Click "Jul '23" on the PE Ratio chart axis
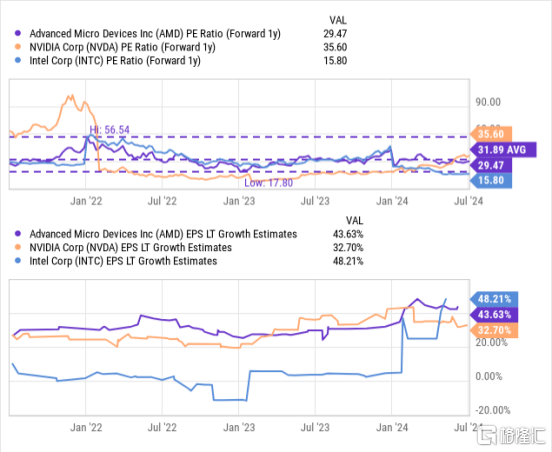Screen dimensions: 552x452 pos(315,201)
